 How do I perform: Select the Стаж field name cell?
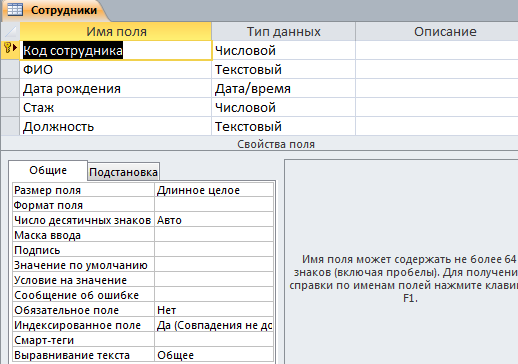click(x=116, y=108)
